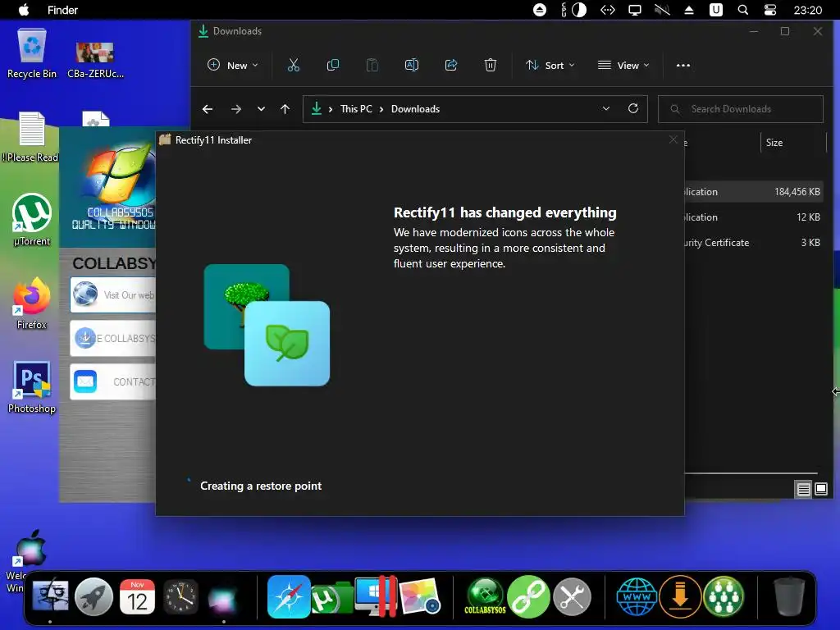Click the half-filled CPU circle menu bar icon
840x630 pixels.
(579, 10)
